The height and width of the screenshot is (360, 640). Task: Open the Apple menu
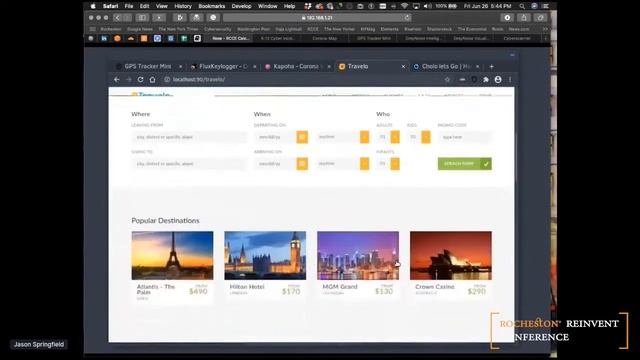(93, 6)
